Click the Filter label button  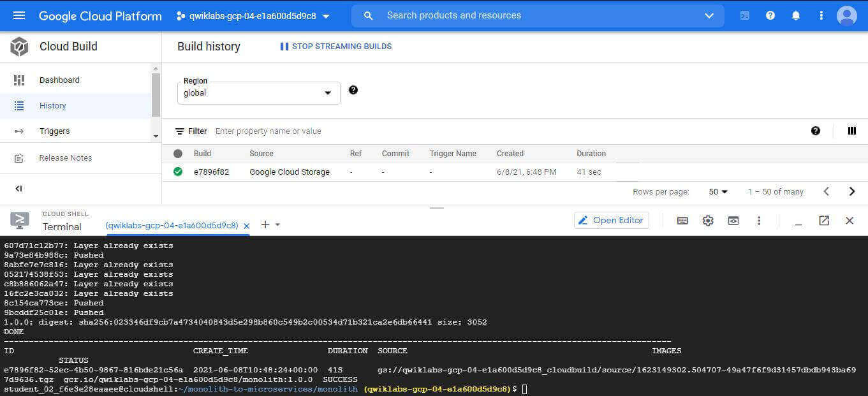pos(191,131)
